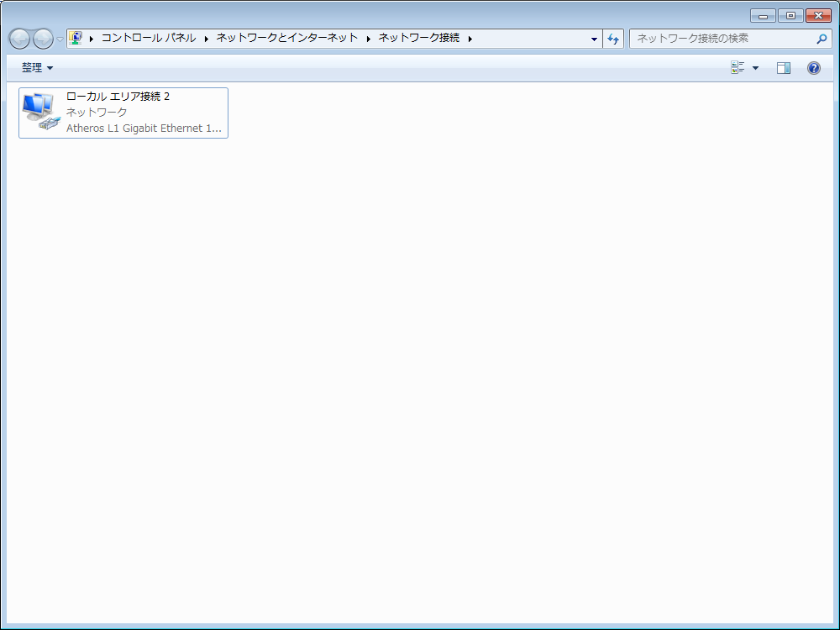Click the change view icon
This screenshot has height=630, width=840.
[x=738, y=68]
